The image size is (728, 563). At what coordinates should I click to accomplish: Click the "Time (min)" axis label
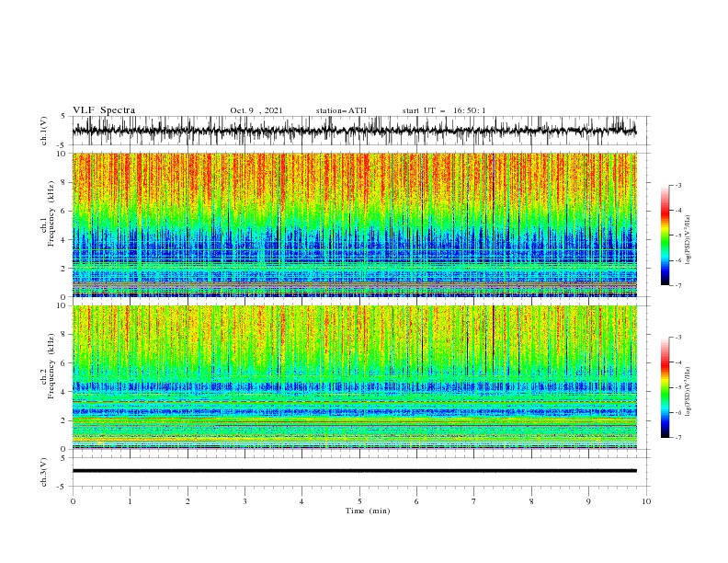368,511
